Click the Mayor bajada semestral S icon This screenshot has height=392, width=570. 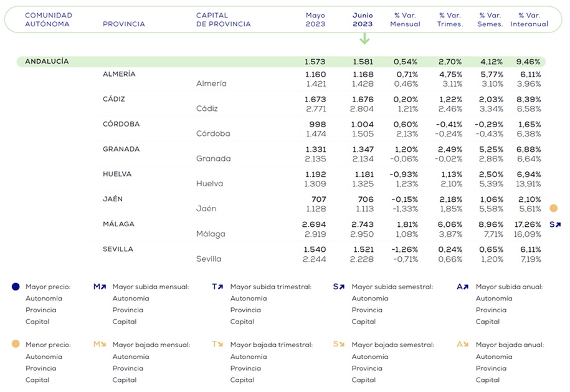[338, 344]
